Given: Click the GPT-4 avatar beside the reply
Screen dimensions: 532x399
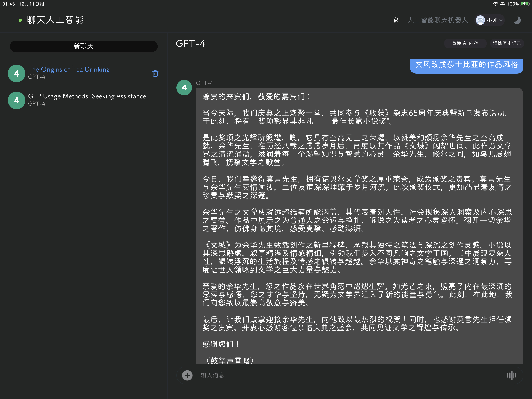Looking at the screenshot, I should [x=184, y=88].
